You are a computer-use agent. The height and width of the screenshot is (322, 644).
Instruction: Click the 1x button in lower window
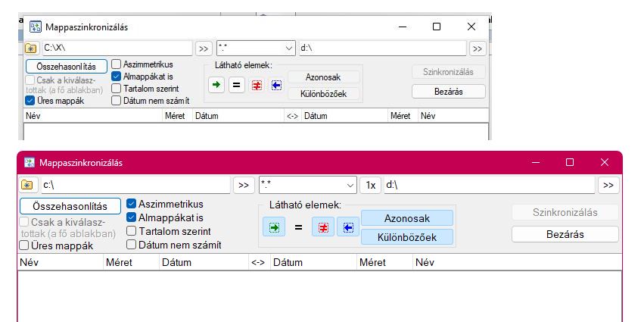371,186
